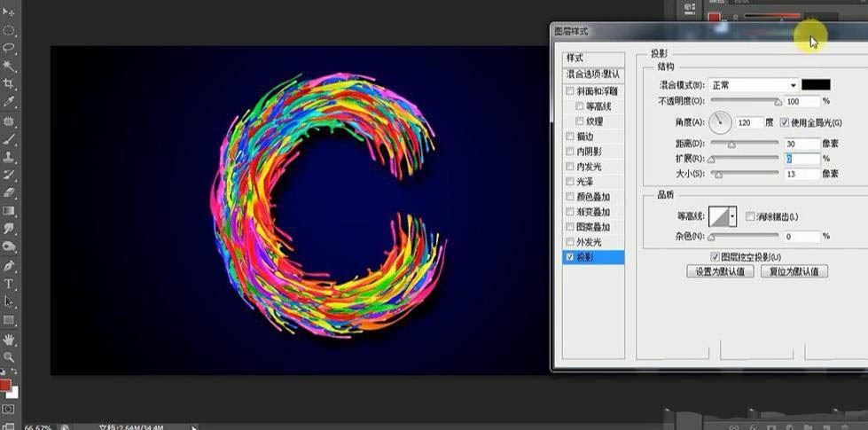Check the 使用全局光 option
The height and width of the screenshot is (430, 868).
coord(785,122)
